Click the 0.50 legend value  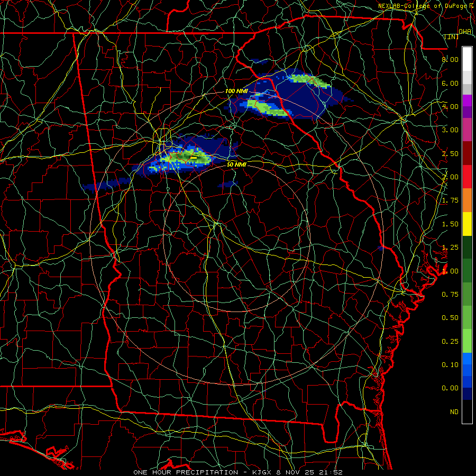450,318
